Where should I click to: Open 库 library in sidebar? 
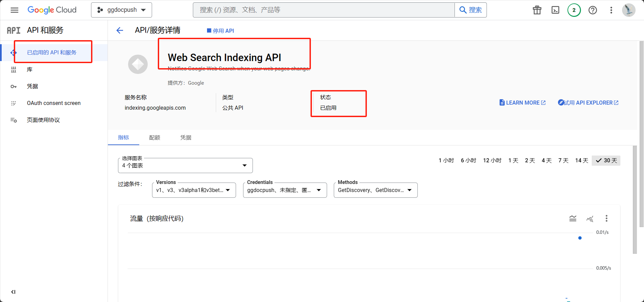[x=54, y=70]
